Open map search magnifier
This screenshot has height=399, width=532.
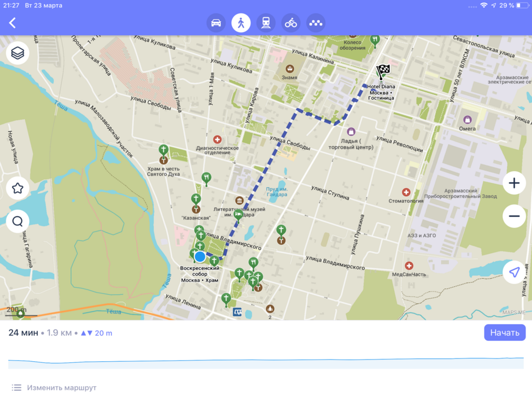tap(18, 221)
